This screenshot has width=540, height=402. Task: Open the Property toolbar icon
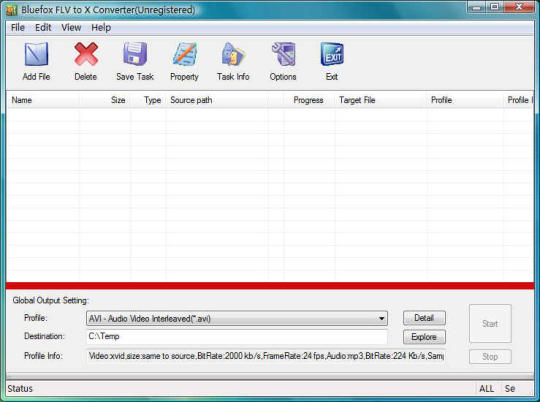[x=185, y=54]
